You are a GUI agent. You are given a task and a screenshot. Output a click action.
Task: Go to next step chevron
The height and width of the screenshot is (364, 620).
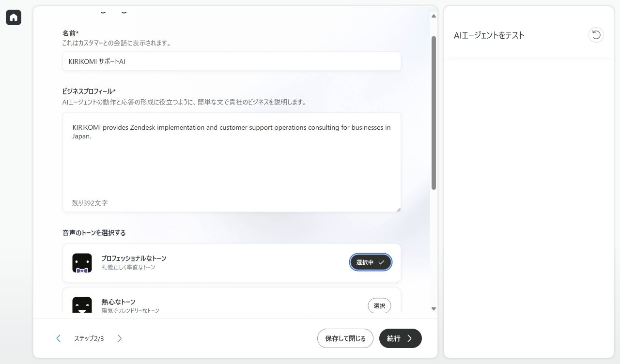pos(120,338)
